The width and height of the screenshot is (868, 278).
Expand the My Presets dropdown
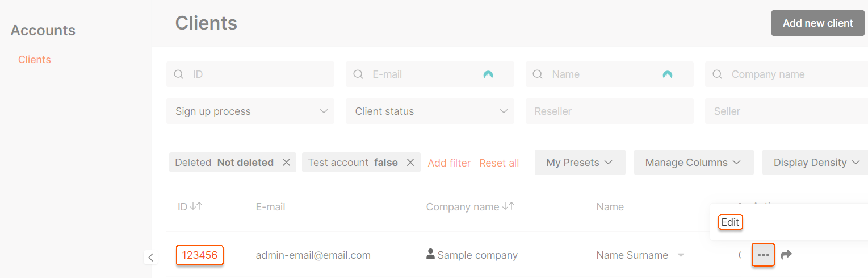[x=580, y=163]
